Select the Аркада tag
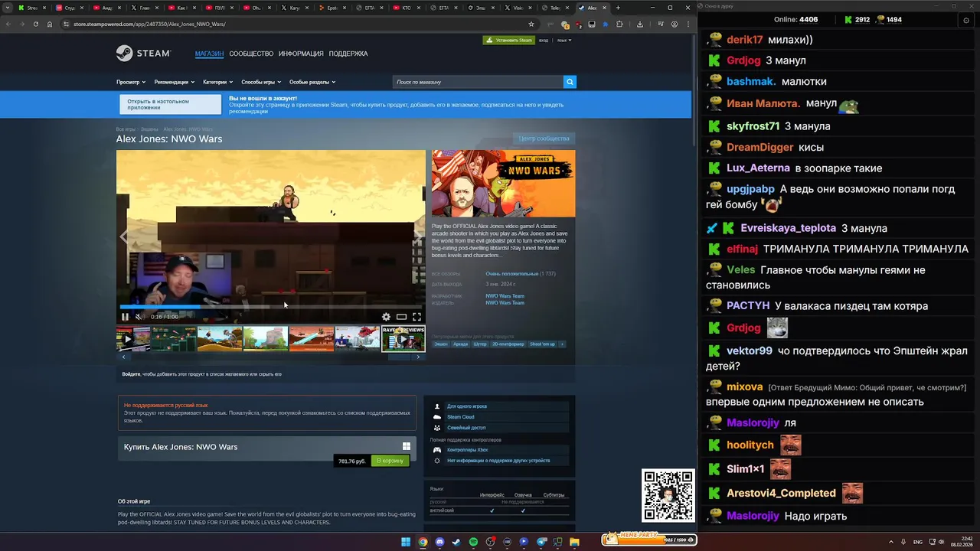980x551 pixels. coord(460,344)
